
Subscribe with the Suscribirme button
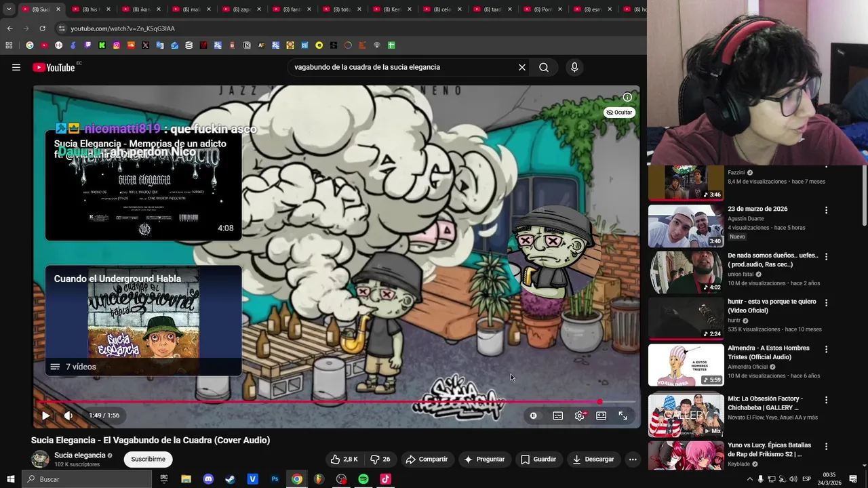click(x=148, y=459)
